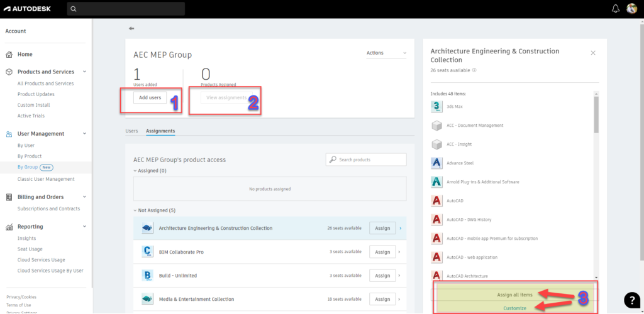Image resolution: width=644 pixels, height=314 pixels.
Task: Click the seats available info icon
Action: pyautogui.click(x=474, y=70)
